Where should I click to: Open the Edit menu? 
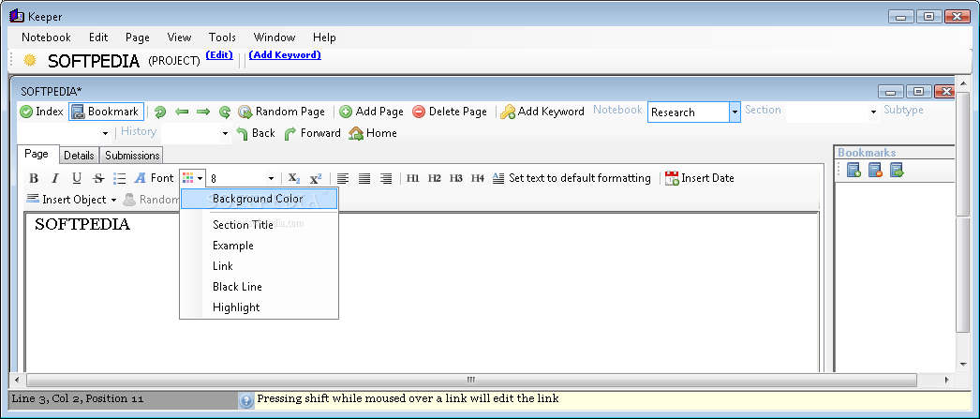click(98, 37)
